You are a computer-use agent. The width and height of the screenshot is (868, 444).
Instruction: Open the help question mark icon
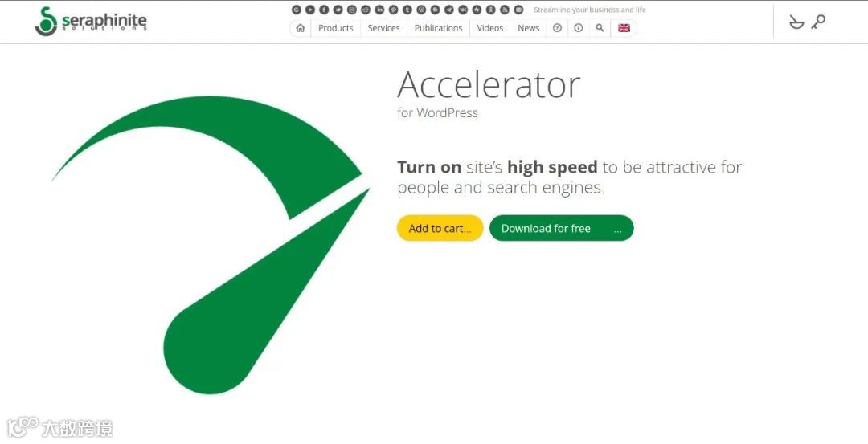557,28
